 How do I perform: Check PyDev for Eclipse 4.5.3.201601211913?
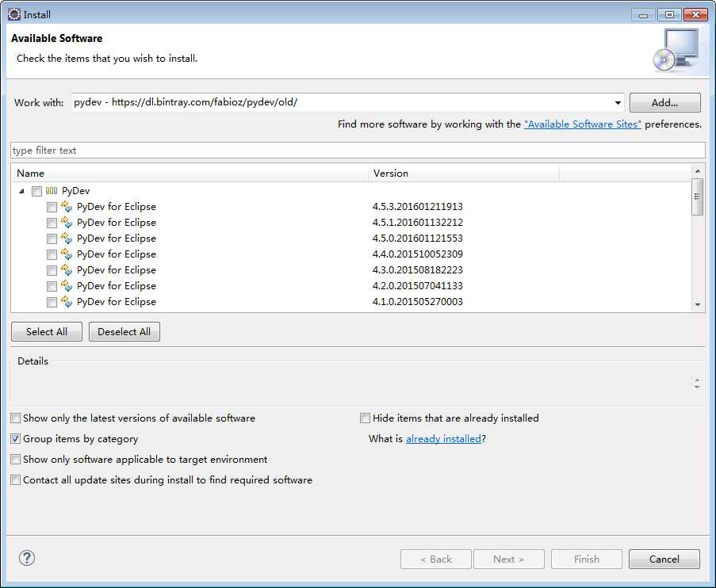(x=52, y=208)
